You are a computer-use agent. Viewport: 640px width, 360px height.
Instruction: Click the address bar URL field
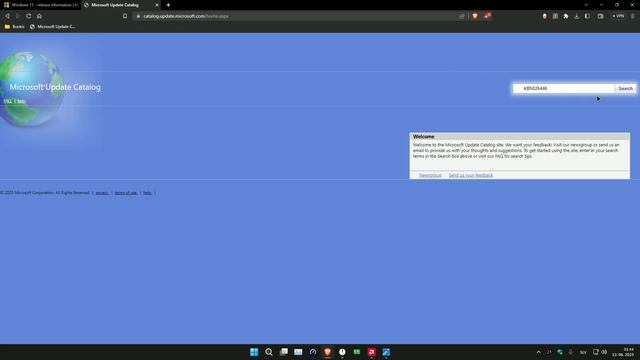click(298, 16)
